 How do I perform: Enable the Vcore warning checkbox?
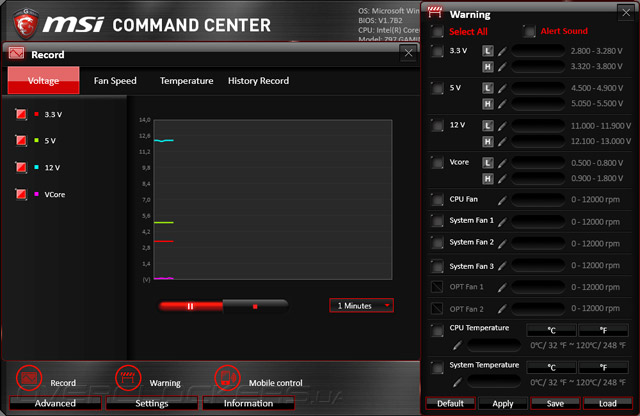tap(437, 162)
